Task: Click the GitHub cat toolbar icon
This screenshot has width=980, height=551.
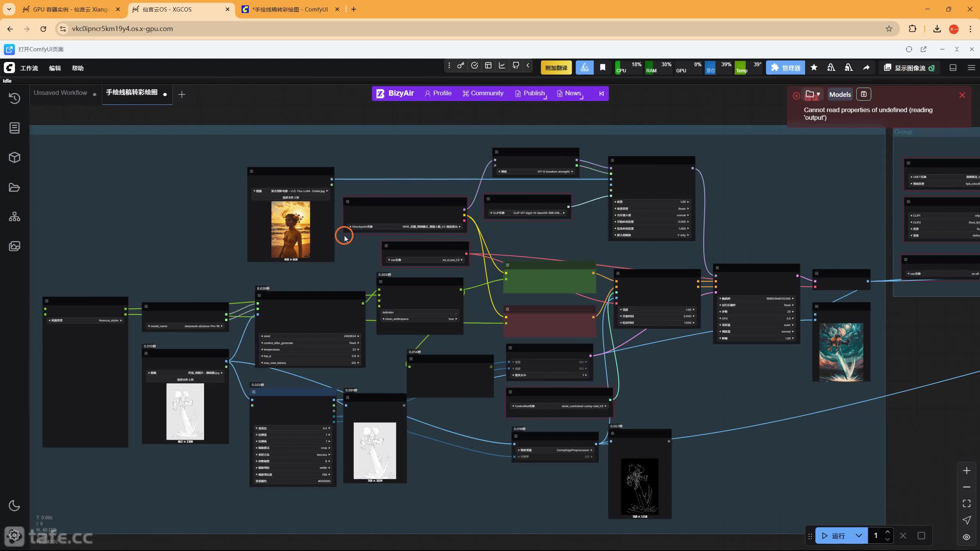Action: [x=516, y=65]
